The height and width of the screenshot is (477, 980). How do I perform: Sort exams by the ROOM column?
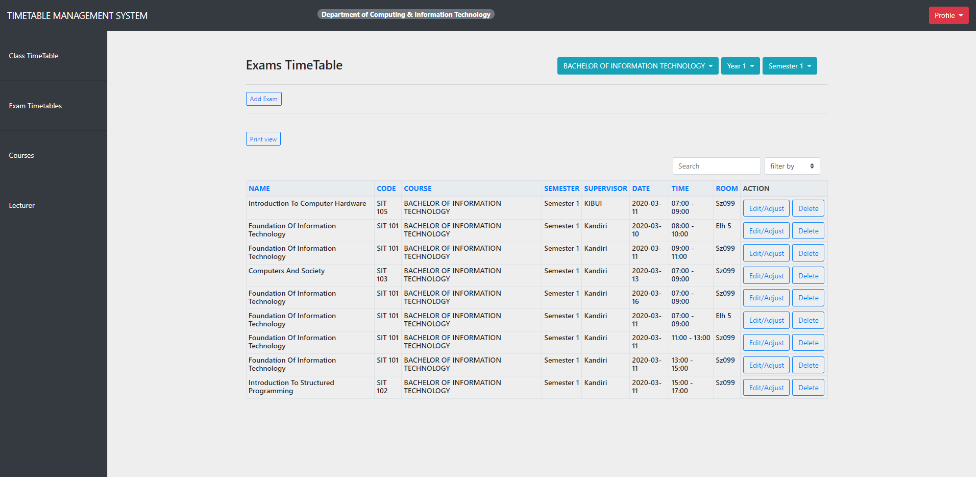point(726,188)
